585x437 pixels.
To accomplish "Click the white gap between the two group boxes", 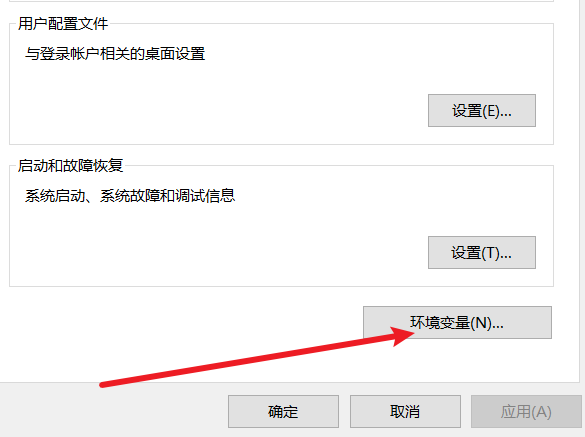I will click(x=281, y=153).
